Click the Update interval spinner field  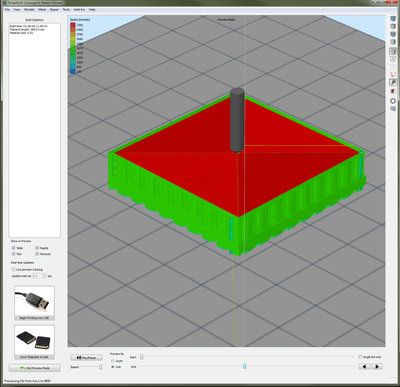(x=39, y=276)
